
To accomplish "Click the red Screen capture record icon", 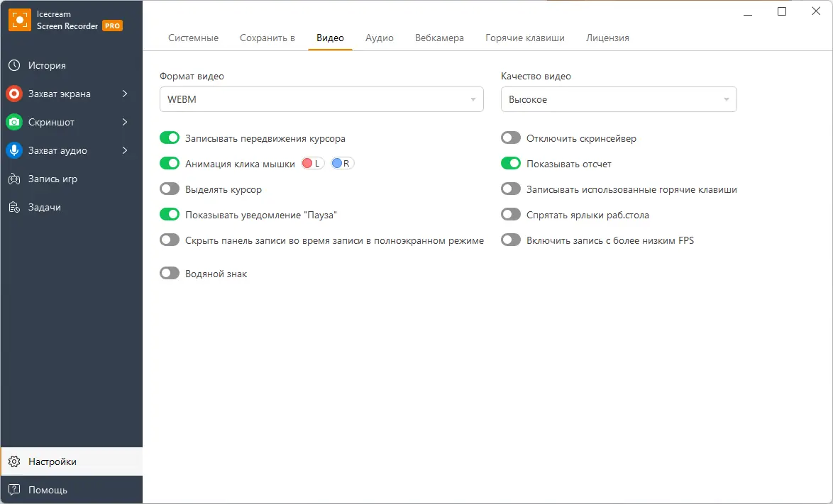I will [14, 94].
